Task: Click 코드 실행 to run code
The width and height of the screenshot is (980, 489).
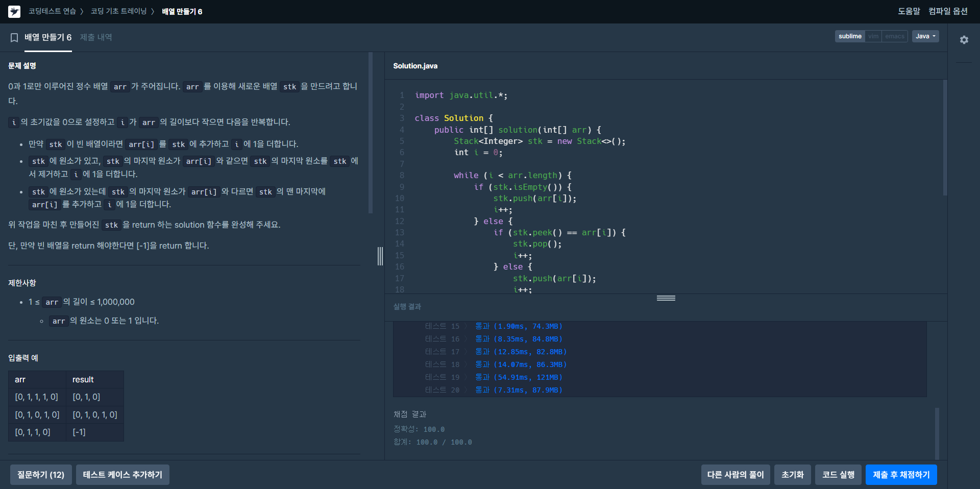Action: 838,475
